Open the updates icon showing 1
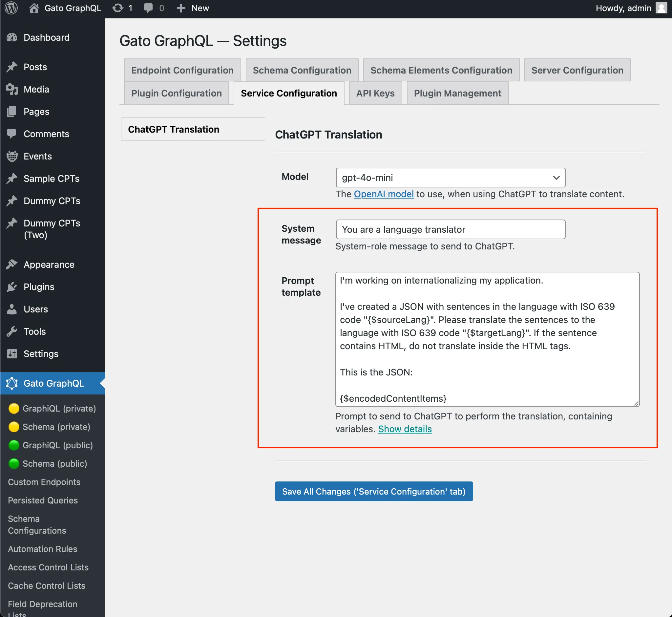672x617 pixels. (117, 8)
